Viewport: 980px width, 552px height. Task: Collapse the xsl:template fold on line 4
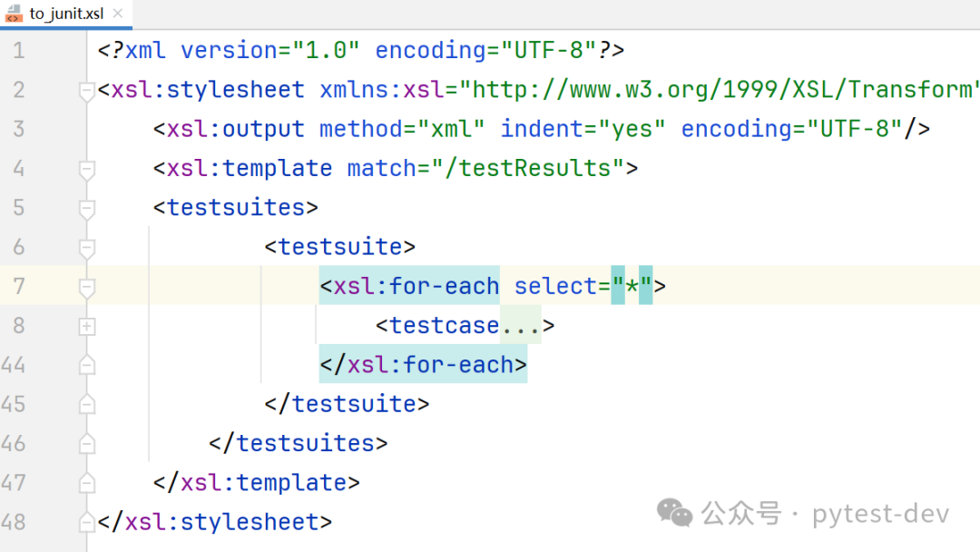click(x=87, y=170)
